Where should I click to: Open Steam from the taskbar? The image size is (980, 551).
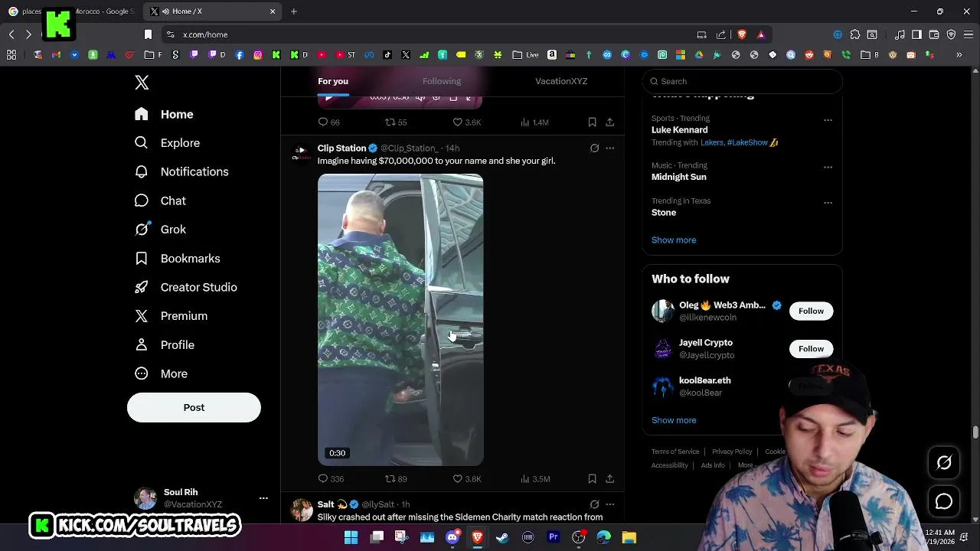[502, 537]
